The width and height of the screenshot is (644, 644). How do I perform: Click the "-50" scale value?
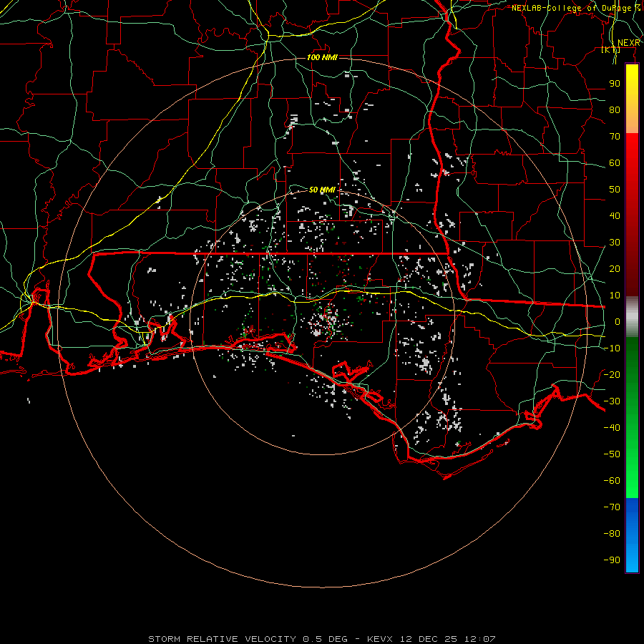612,454
